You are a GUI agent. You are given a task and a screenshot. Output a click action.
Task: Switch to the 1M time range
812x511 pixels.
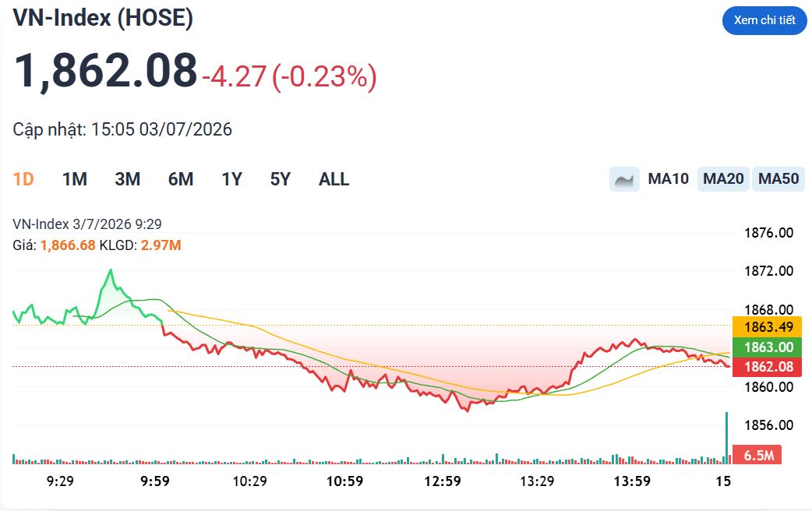pos(75,179)
